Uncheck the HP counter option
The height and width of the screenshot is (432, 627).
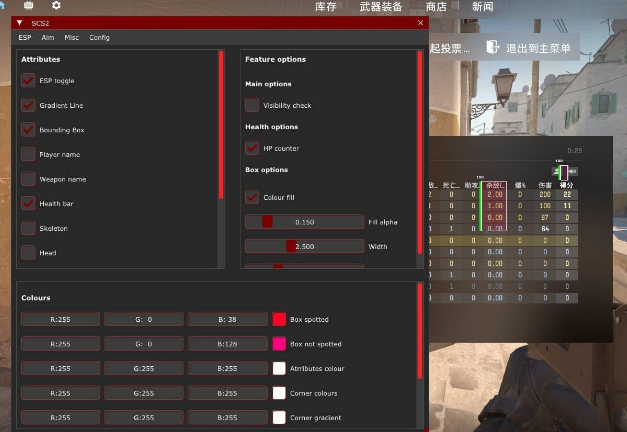click(252, 148)
